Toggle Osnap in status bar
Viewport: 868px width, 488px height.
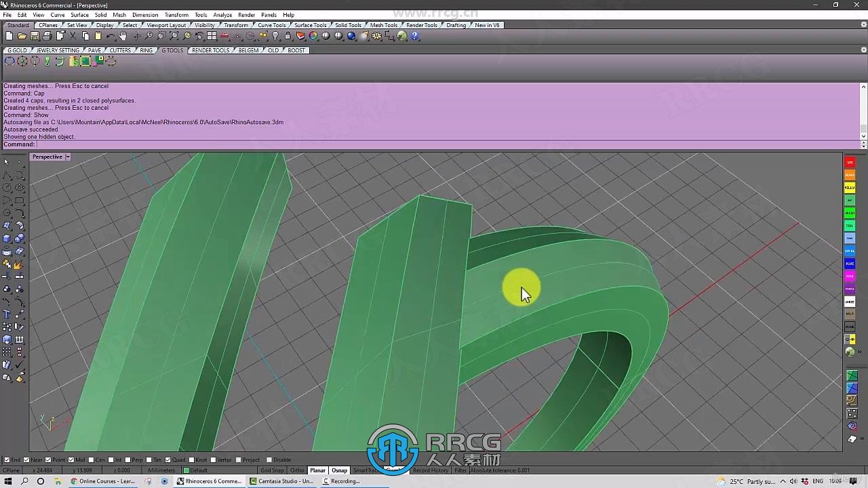339,470
